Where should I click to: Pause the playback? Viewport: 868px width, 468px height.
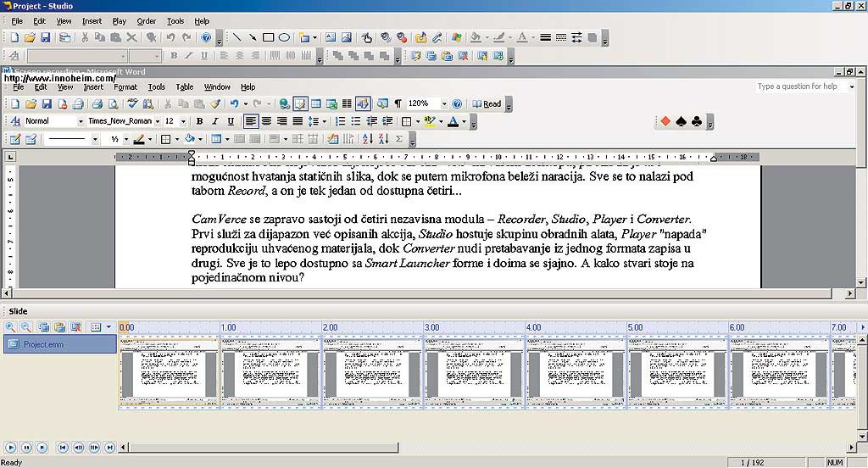[x=26, y=447]
